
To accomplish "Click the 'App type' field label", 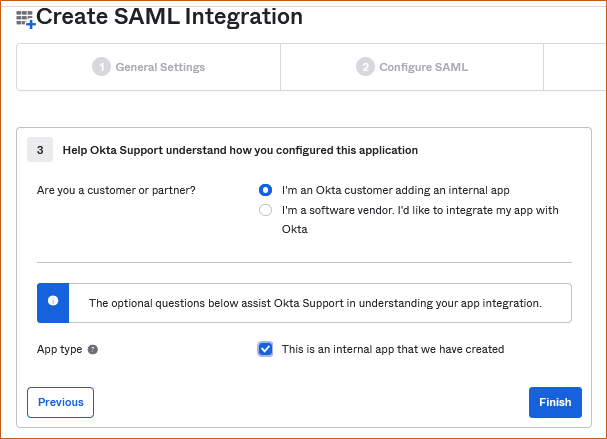I will pyautogui.click(x=60, y=350).
